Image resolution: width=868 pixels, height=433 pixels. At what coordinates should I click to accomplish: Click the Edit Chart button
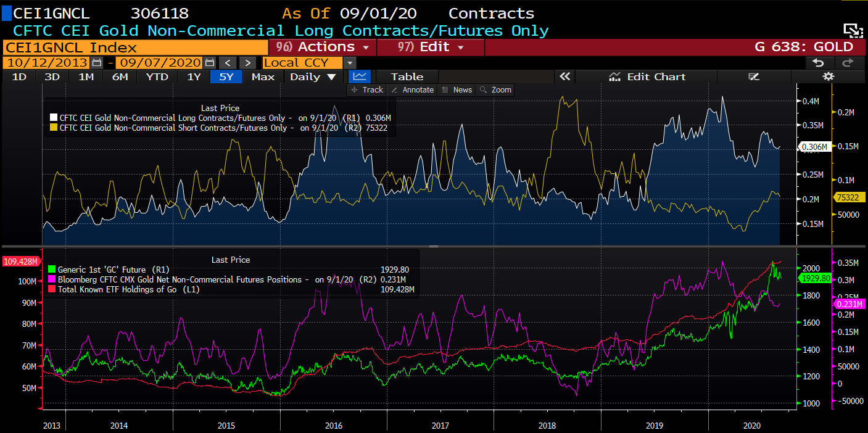point(647,76)
